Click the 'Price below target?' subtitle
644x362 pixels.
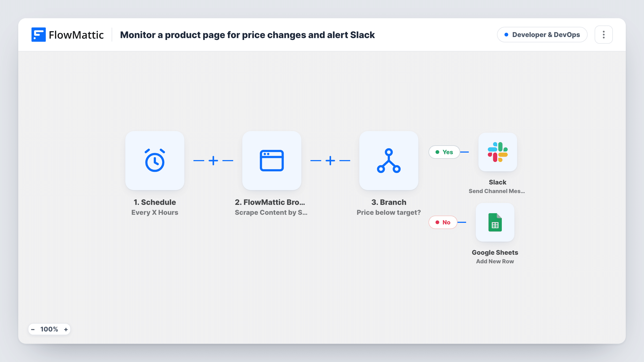(389, 212)
